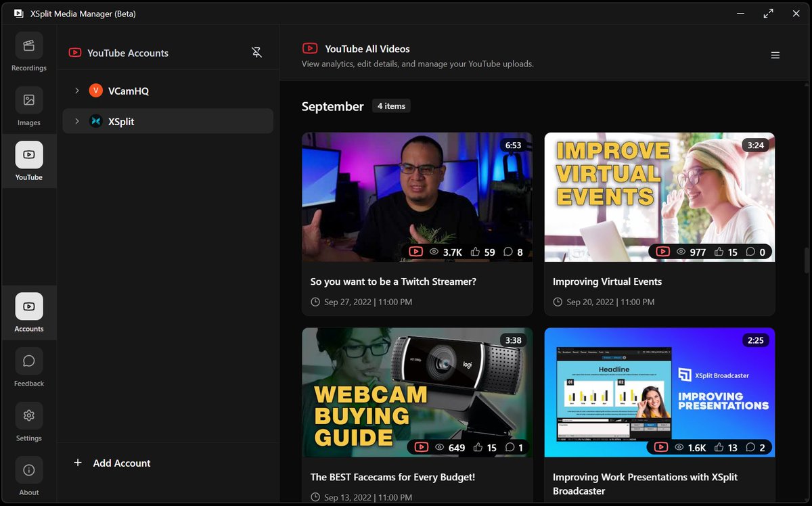812x506 pixels.
Task: Open the Recordings section in sidebar
Action: coord(29,52)
